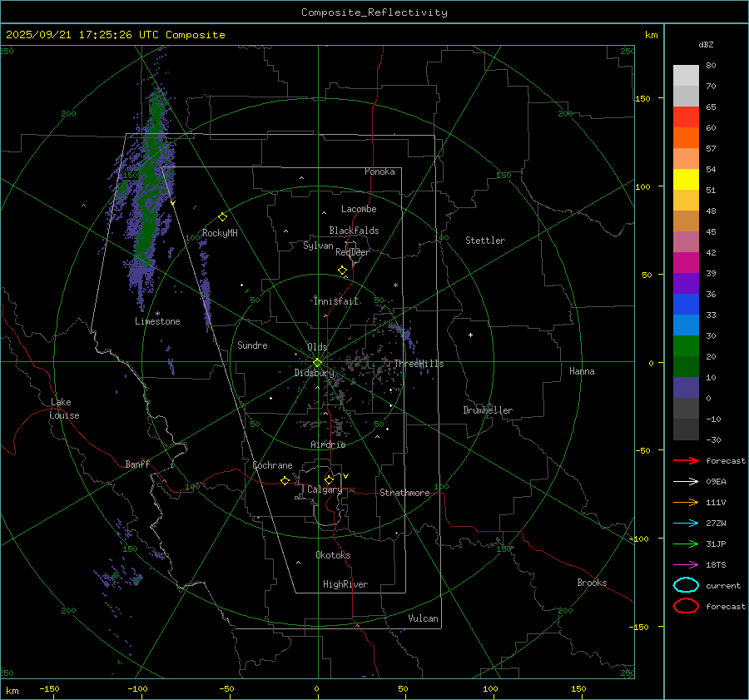This screenshot has height=700, width=749.
Task: Click the red forecast arrow legend icon
Action: coord(685,460)
